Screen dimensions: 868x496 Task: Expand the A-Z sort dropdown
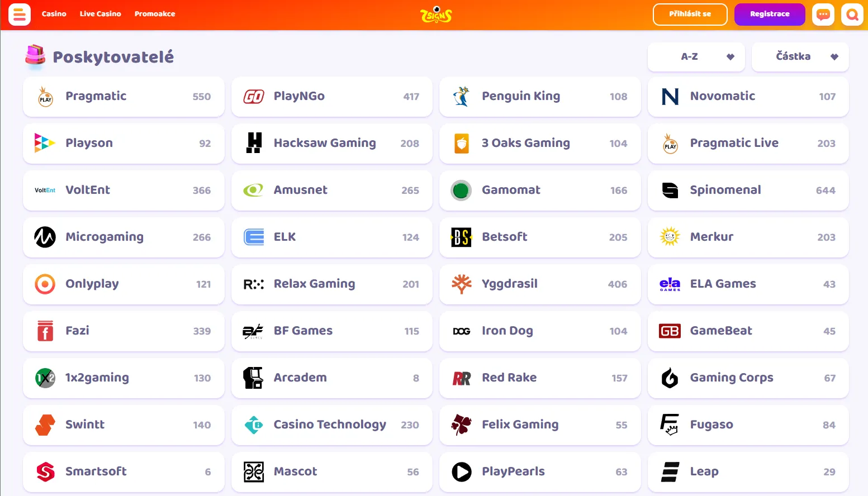click(696, 56)
